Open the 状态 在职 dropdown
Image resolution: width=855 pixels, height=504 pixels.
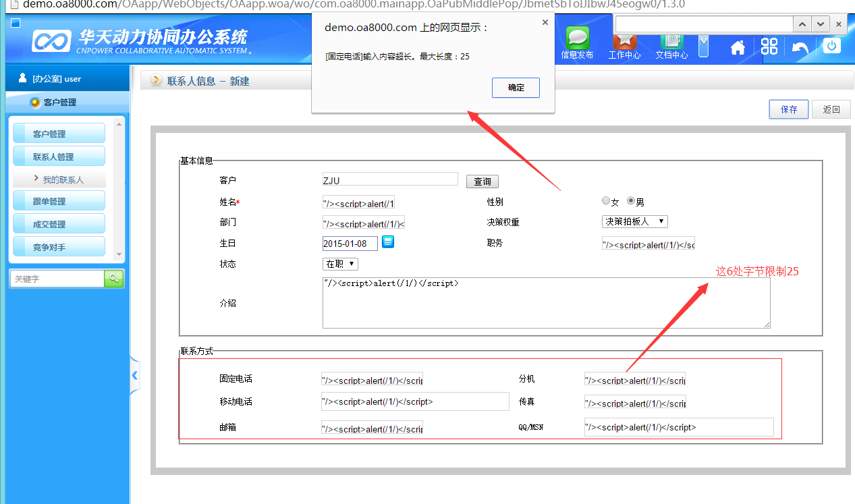[x=340, y=264]
